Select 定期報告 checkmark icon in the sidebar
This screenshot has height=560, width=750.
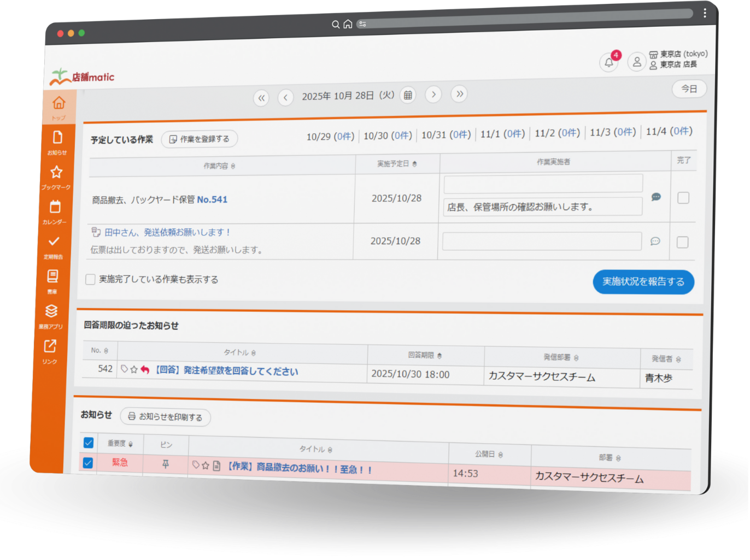point(54,243)
